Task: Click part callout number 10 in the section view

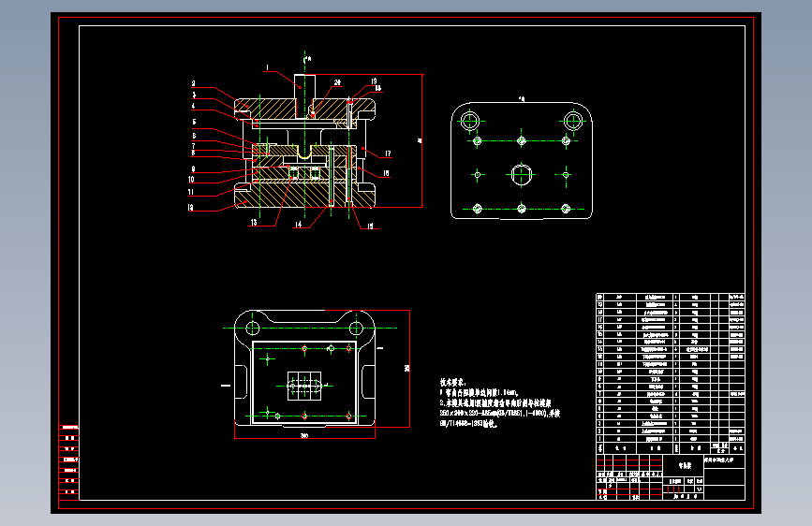Action: click(x=191, y=180)
